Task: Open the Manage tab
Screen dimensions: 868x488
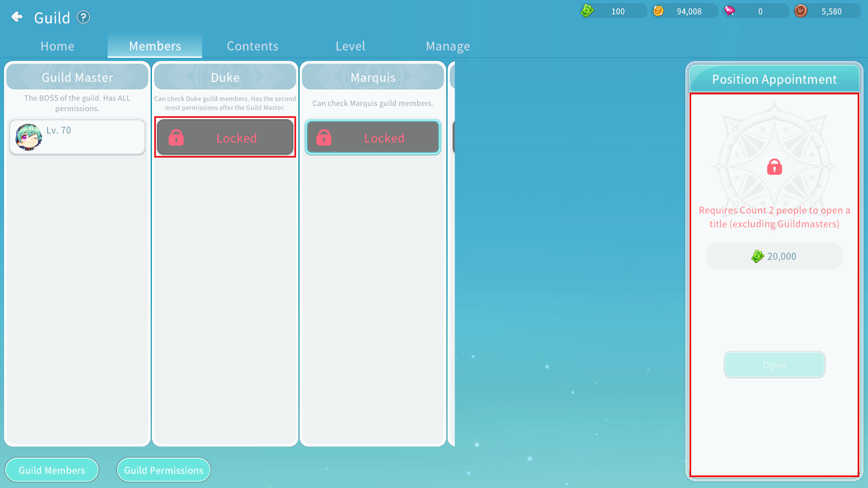Action: (448, 46)
